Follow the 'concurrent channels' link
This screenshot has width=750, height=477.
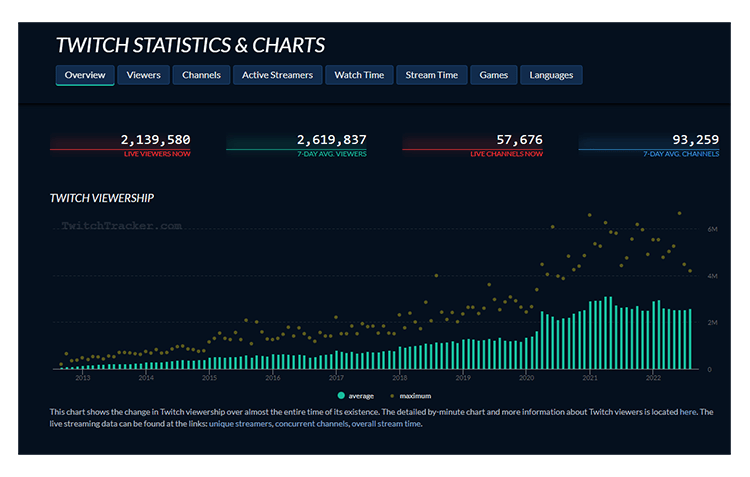click(x=311, y=424)
